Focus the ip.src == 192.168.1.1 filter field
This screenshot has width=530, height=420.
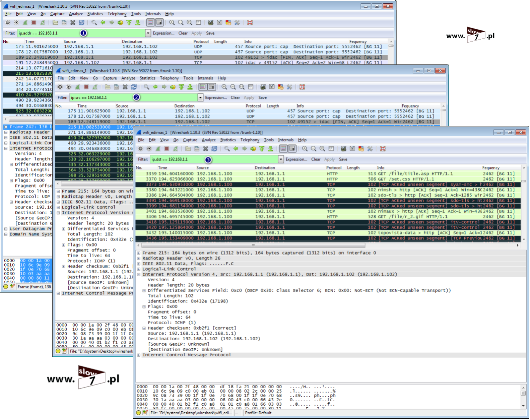coord(134,98)
